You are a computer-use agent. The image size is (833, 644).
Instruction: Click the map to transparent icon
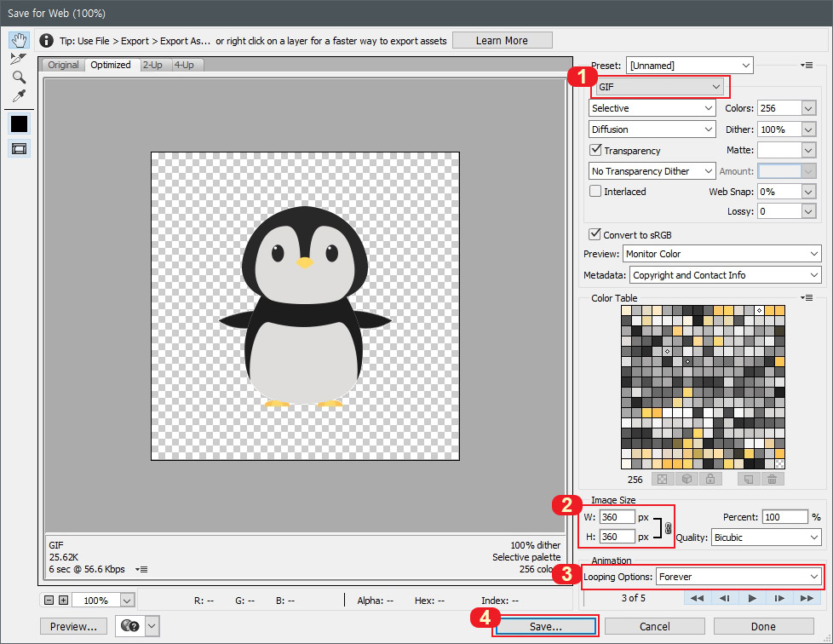pyautogui.click(x=663, y=480)
